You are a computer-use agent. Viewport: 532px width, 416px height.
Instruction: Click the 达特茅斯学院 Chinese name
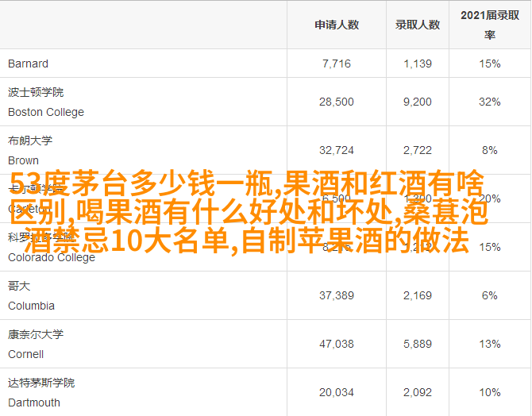[x=41, y=383]
